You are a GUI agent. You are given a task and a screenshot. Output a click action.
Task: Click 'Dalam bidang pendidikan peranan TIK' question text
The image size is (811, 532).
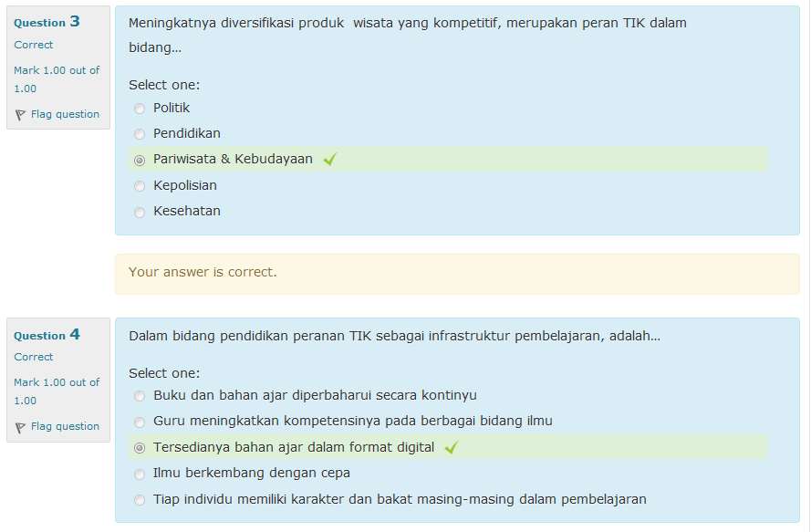coord(394,337)
